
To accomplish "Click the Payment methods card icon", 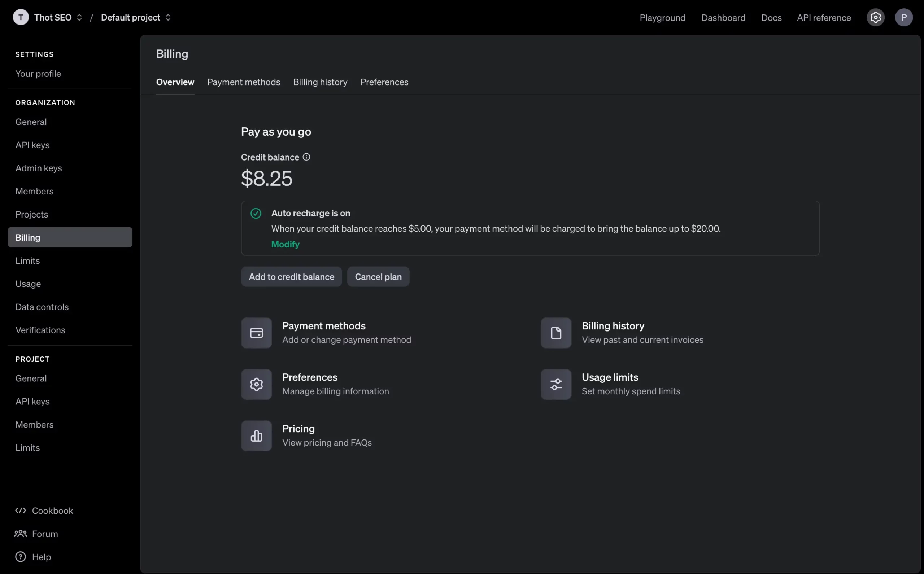I will tap(256, 333).
